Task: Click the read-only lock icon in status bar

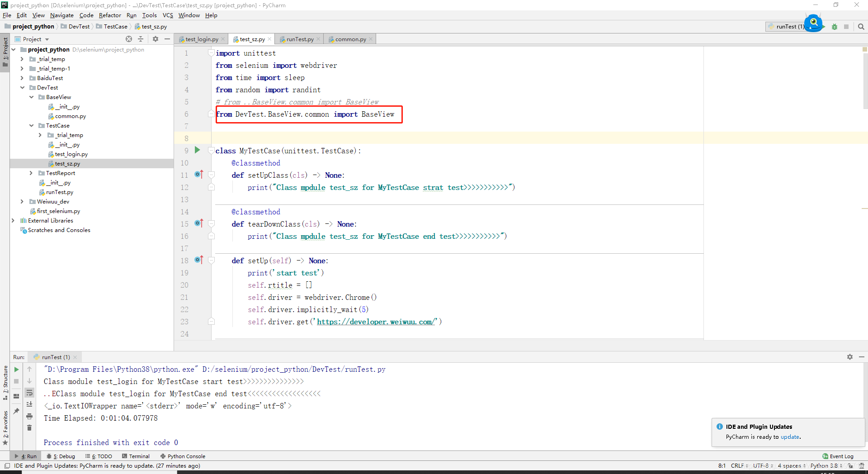Action: click(x=850, y=466)
